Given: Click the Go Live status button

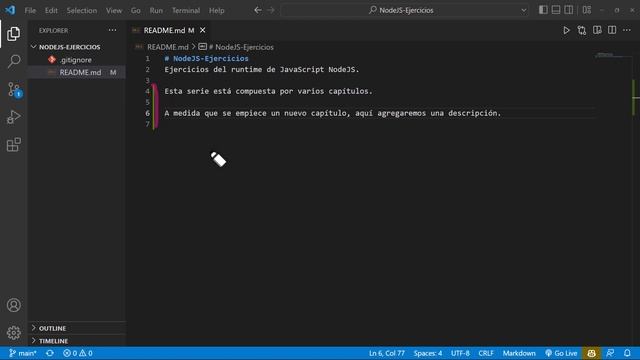Looking at the screenshot, I should [561, 353].
